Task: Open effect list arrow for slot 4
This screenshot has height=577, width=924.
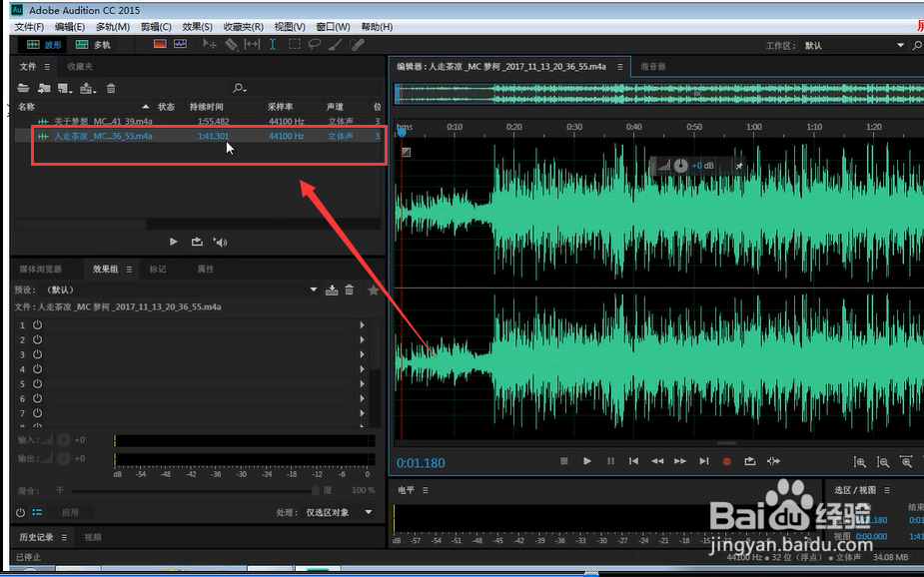Action: point(362,369)
